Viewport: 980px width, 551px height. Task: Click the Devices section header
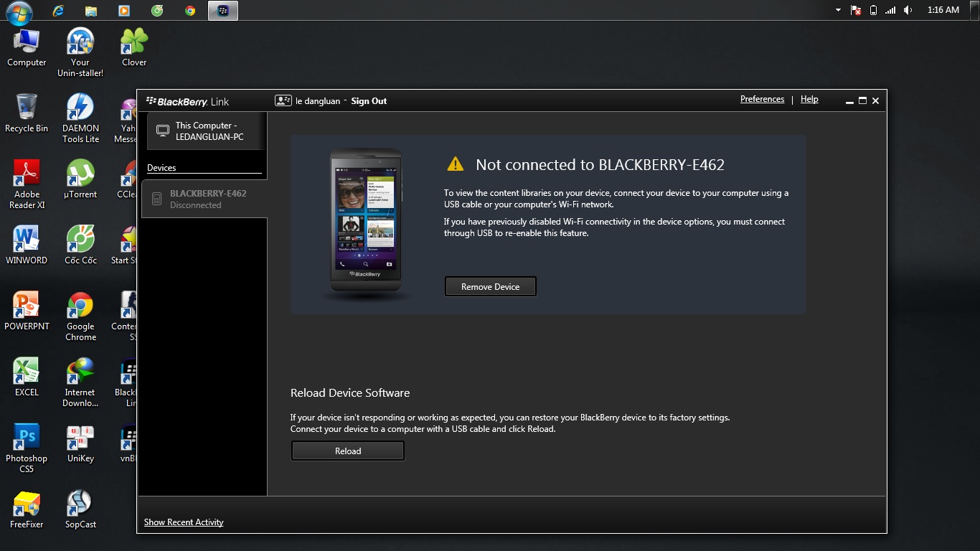[x=161, y=168]
